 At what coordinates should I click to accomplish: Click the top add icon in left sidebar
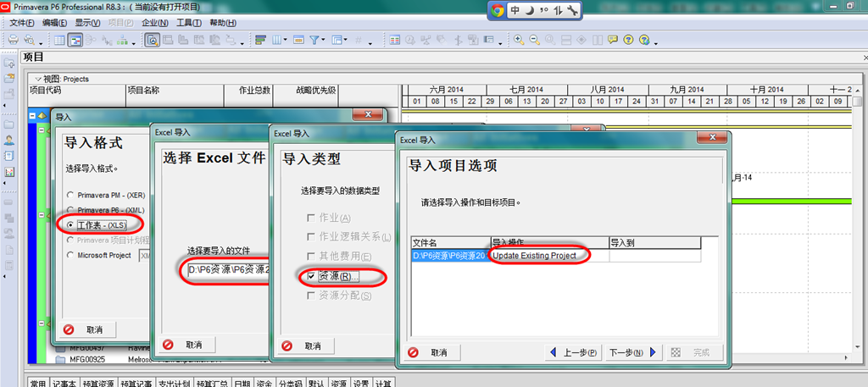click(x=8, y=64)
